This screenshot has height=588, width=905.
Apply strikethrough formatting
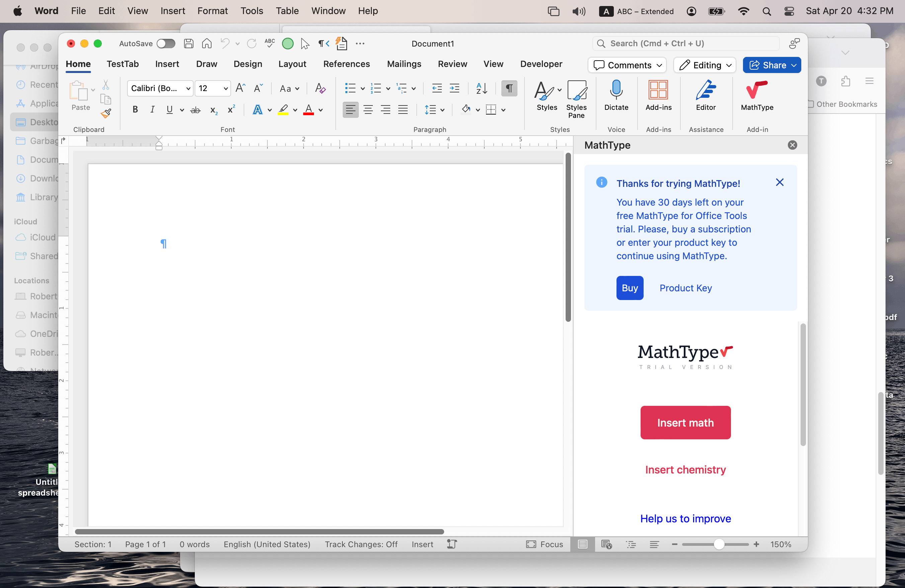click(195, 110)
